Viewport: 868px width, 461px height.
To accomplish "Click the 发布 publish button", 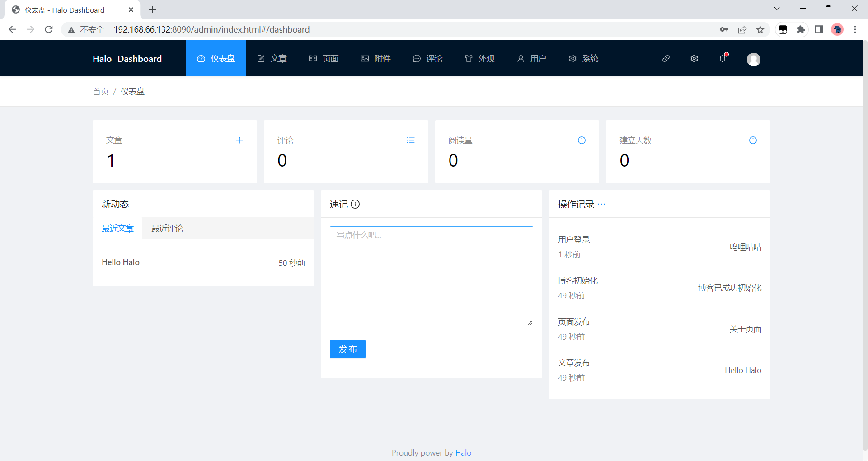I will click(x=347, y=349).
